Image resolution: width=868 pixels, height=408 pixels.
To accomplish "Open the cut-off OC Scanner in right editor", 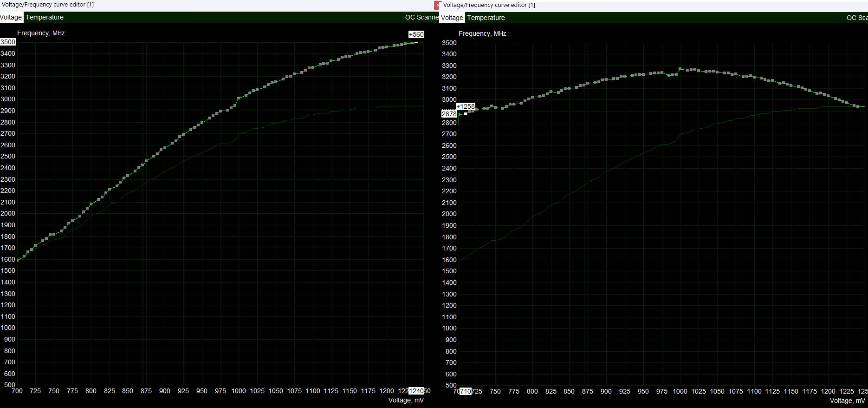I will 856,18.
